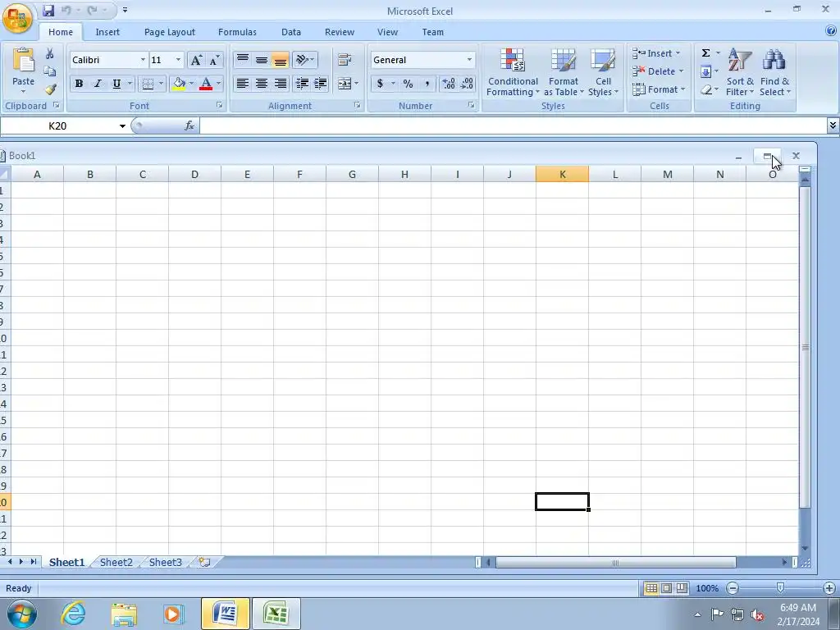The width and height of the screenshot is (840, 630).
Task: Open the Data ribbon tab
Action: [291, 32]
